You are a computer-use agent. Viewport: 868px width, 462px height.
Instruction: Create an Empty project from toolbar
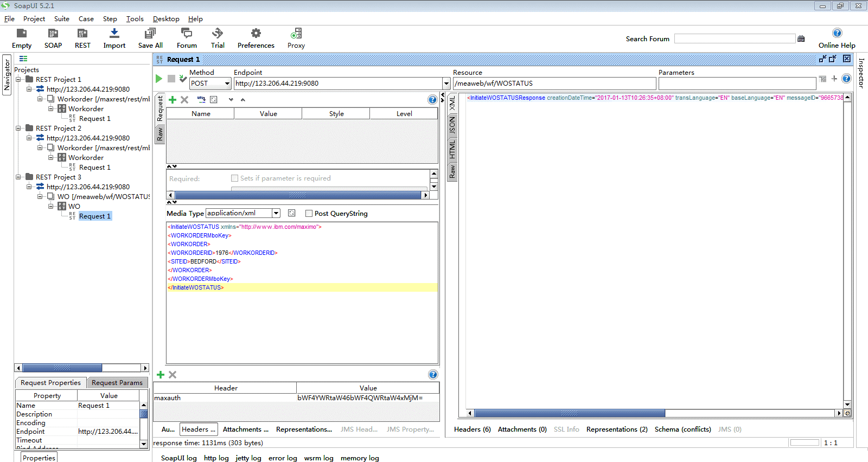(x=22, y=39)
